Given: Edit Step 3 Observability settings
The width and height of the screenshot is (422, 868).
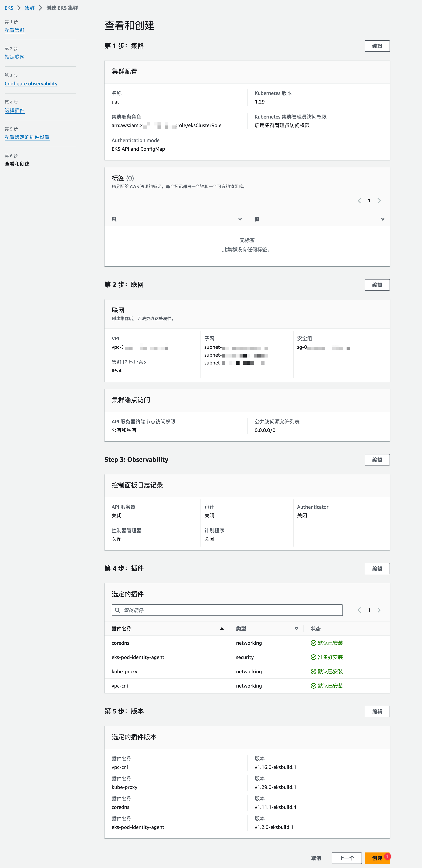Looking at the screenshot, I should (377, 460).
